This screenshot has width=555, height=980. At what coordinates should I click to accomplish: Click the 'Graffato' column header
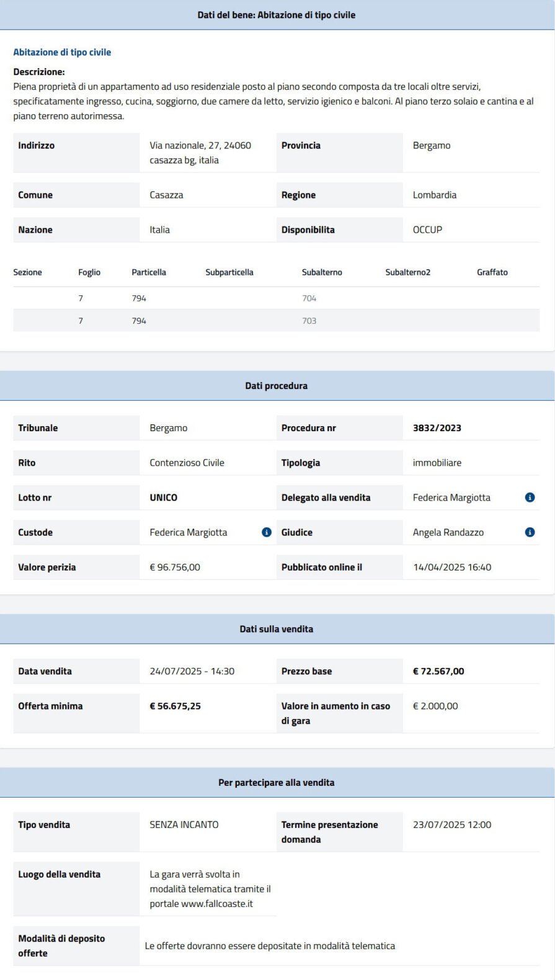click(x=492, y=272)
